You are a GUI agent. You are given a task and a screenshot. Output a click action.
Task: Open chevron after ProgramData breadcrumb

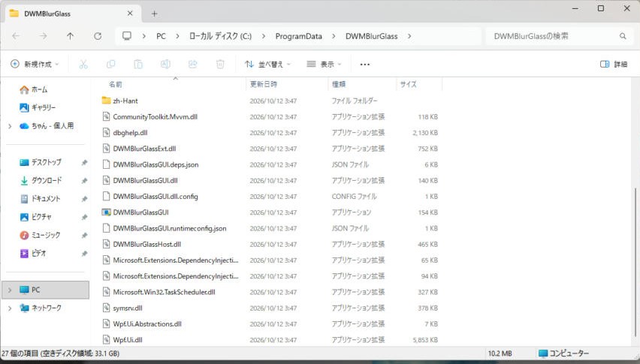334,36
